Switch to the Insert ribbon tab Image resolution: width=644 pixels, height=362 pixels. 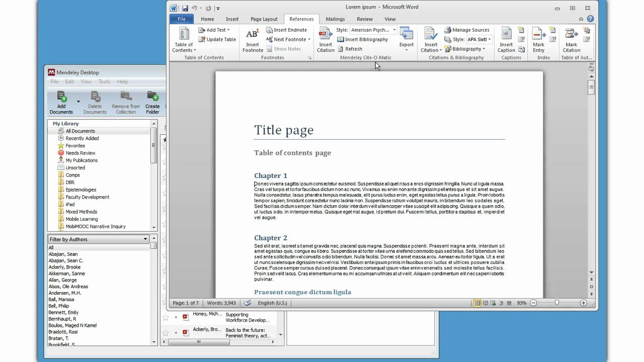pos(232,19)
